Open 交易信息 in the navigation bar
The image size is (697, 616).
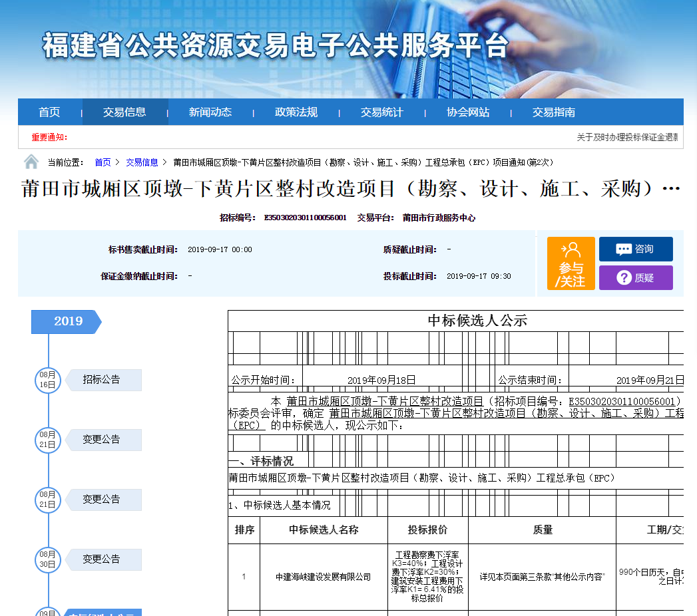click(x=124, y=112)
